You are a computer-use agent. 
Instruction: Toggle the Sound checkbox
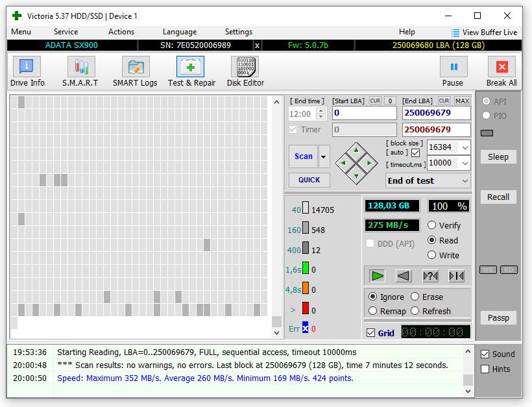485,354
